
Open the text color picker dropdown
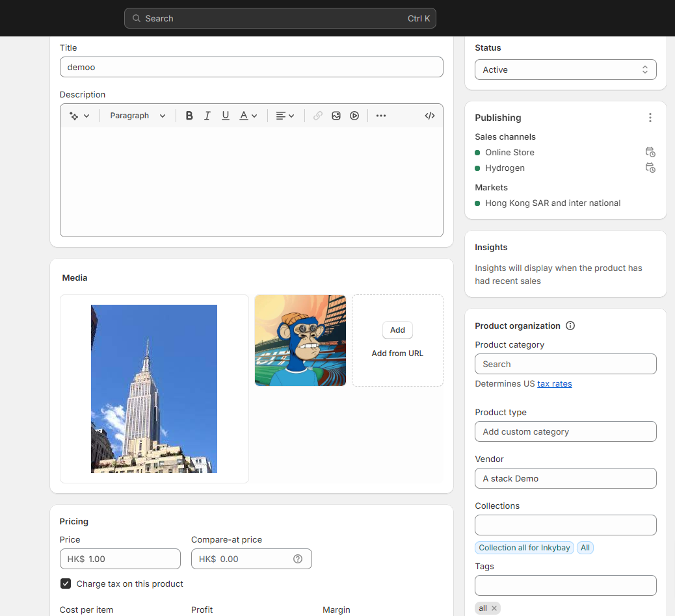coord(248,116)
